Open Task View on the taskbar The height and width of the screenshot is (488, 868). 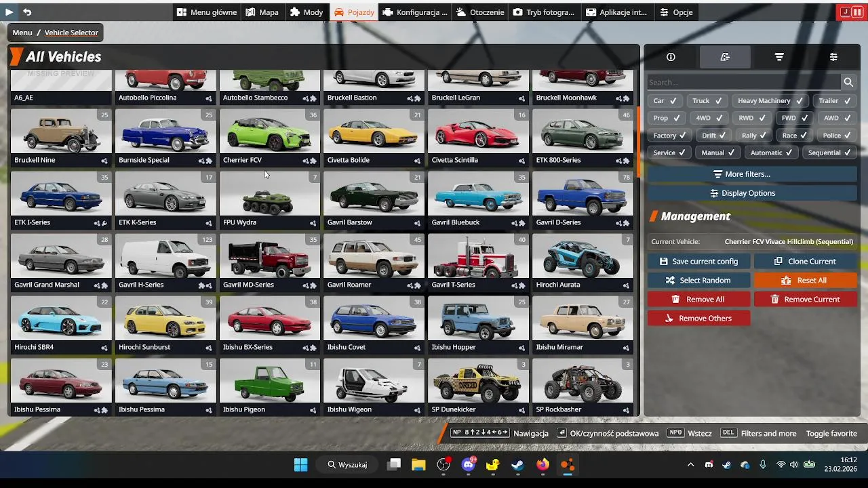(x=394, y=465)
